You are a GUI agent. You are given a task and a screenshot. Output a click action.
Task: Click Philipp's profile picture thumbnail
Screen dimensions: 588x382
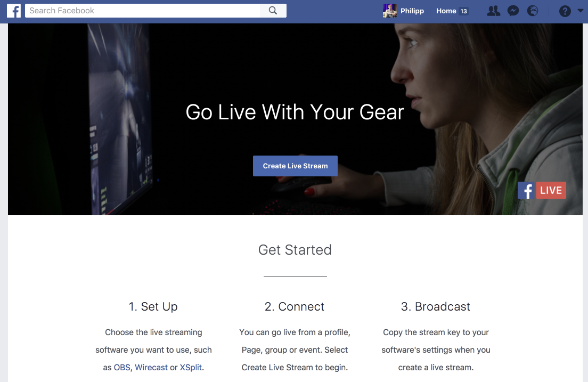tap(390, 11)
